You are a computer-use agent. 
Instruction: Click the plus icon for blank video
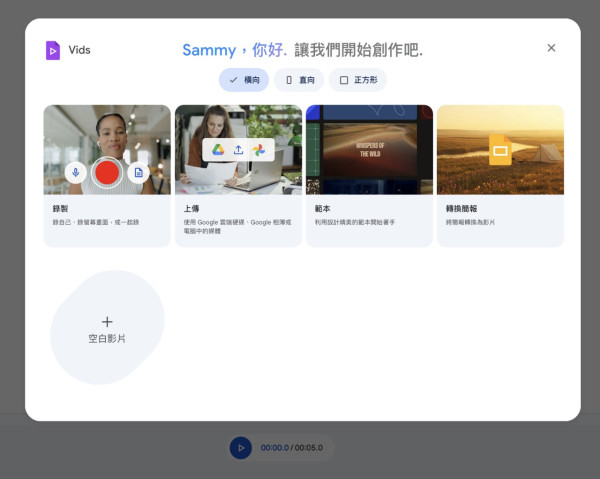click(107, 322)
